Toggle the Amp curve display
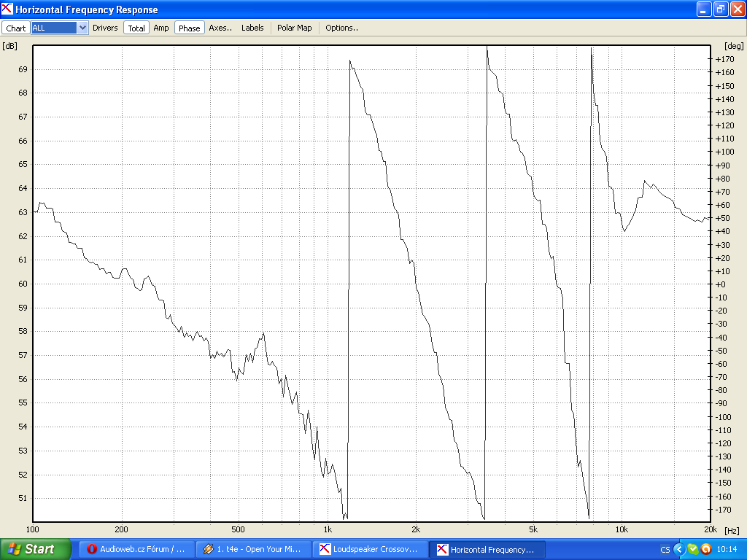 click(x=161, y=28)
